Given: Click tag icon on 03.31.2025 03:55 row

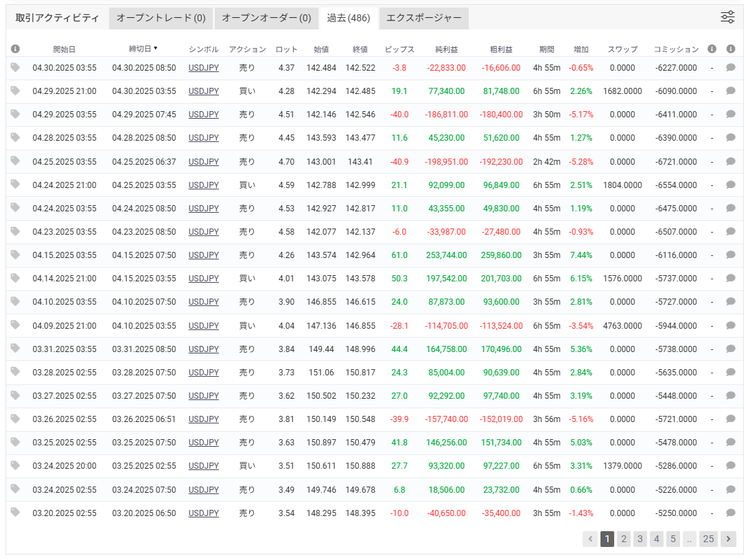Looking at the screenshot, I should [x=15, y=348].
